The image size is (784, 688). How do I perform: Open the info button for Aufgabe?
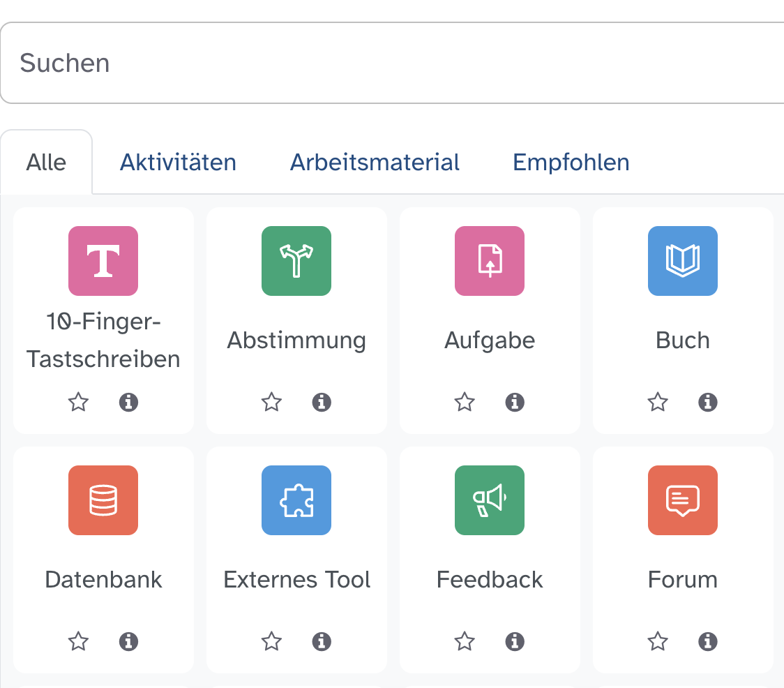515,402
